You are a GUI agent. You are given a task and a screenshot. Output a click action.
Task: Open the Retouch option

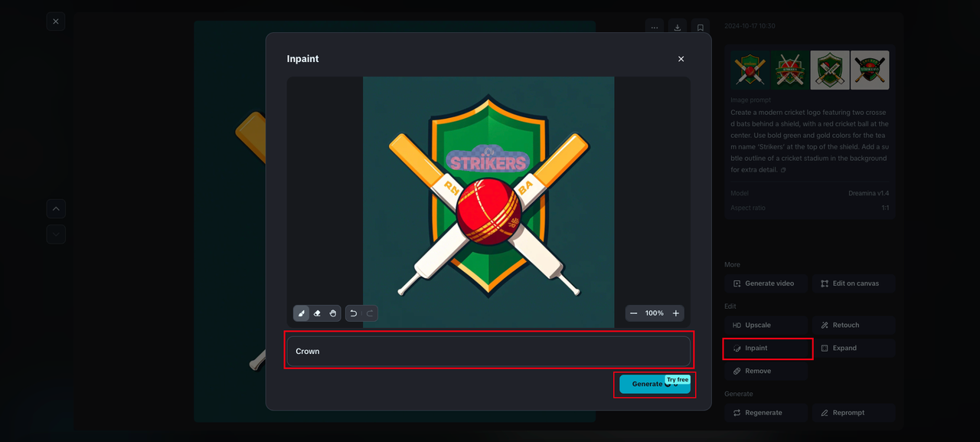(854, 325)
